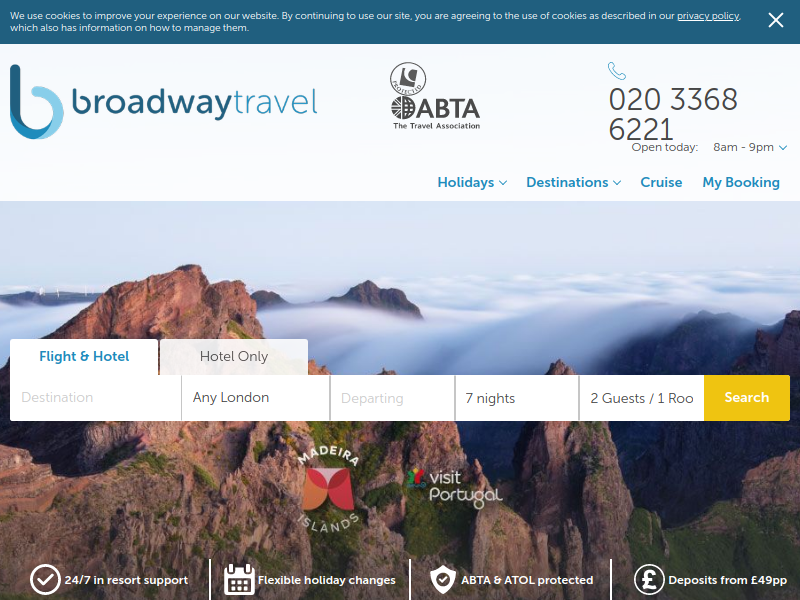Dismiss the cookie notice with the X icon
800x600 pixels.
point(776,20)
